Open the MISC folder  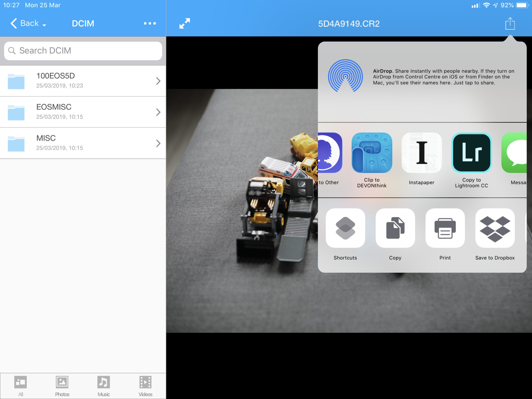tap(83, 143)
